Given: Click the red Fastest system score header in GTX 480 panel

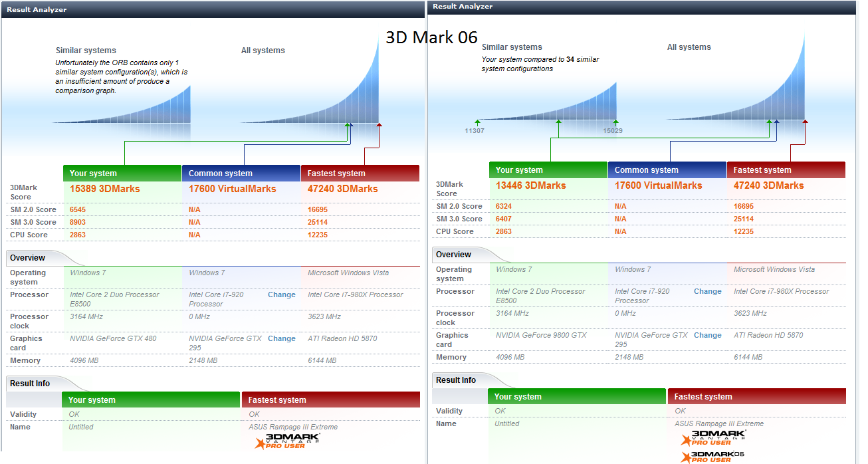Looking at the screenshot, I should point(360,174).
